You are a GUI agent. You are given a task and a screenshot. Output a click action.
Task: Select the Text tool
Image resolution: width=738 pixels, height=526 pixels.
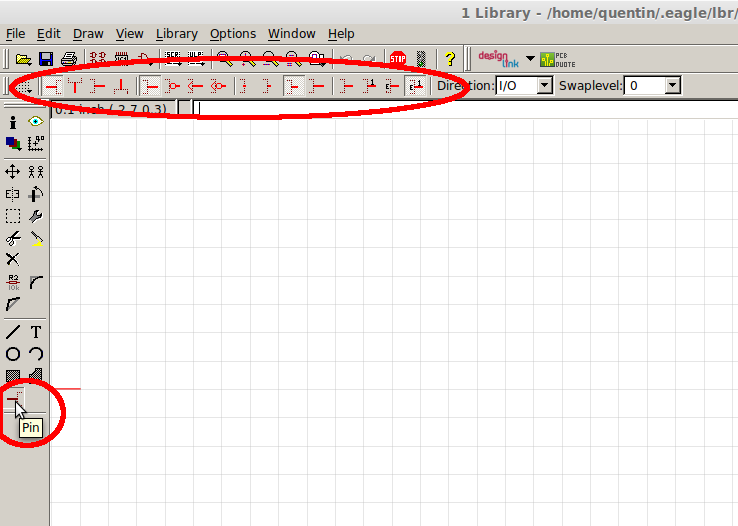tap(36, 332)
